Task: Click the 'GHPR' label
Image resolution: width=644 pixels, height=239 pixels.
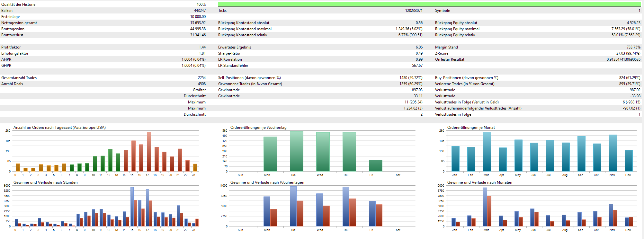Action: (x=6, y=66)
